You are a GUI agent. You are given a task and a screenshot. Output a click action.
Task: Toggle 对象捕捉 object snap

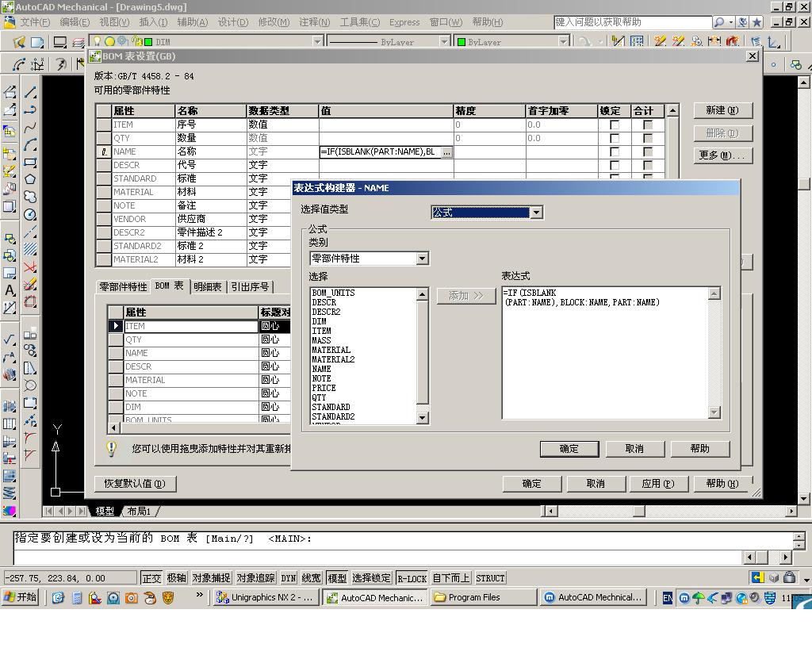[211, 578]
